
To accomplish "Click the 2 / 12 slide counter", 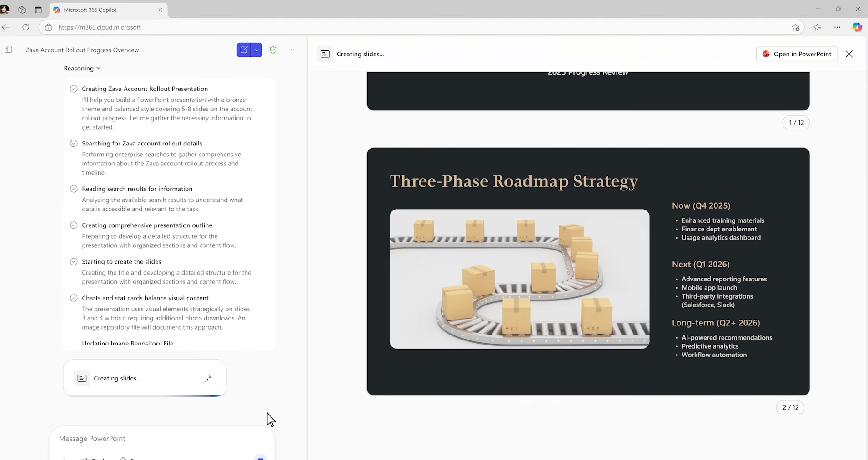I will click(790, 408).
